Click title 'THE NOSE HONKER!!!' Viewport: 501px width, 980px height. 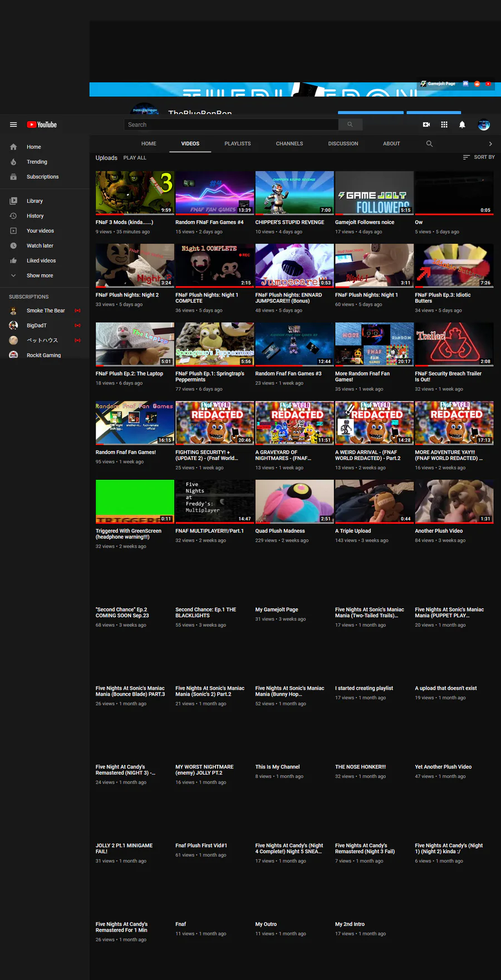pos(360,767)
